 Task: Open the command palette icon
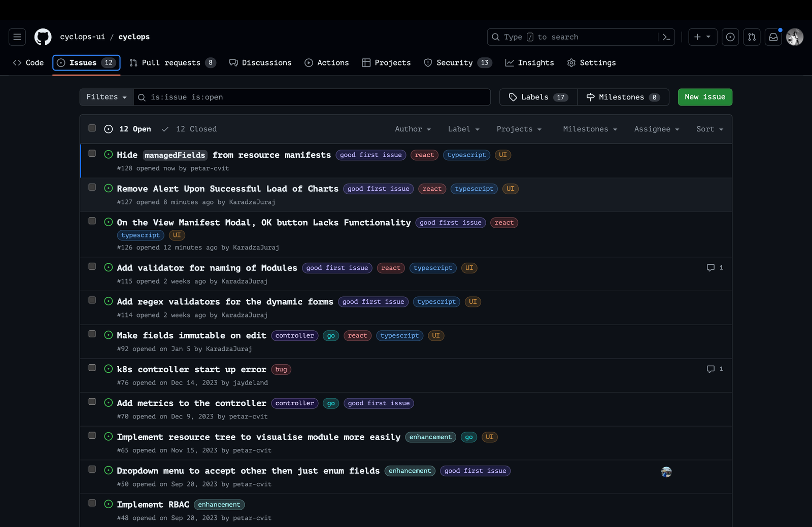[666, 37]
